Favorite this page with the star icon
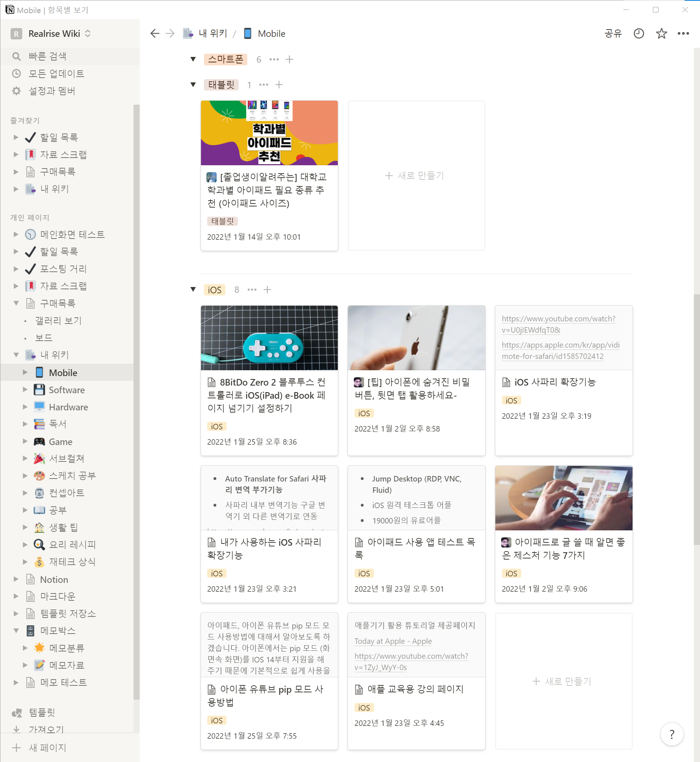The height and width of the screenshot is (762, 700). click(661, 34)
